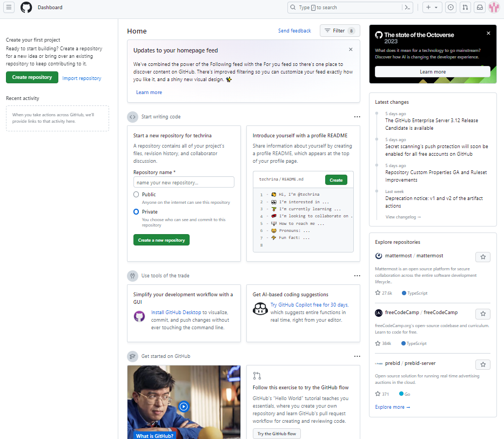Open the Issues icon in header
Image resolution: width=504 pixels, height=439 pixels.
pos(451,8)
